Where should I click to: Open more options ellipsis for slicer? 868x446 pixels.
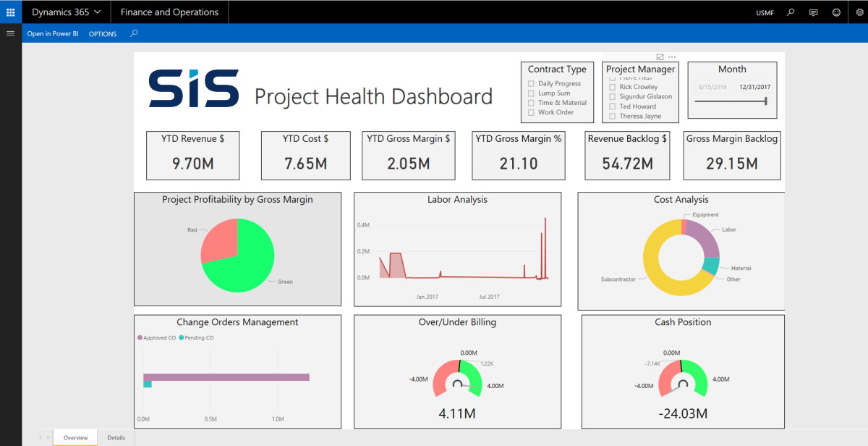pyautogui.click(x=672, y=57)
